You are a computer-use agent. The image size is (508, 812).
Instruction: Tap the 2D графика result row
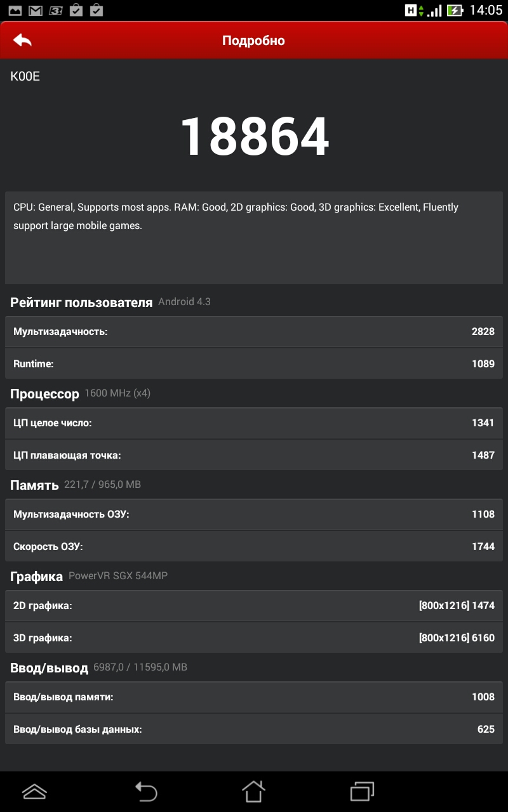tap(254, 606)
